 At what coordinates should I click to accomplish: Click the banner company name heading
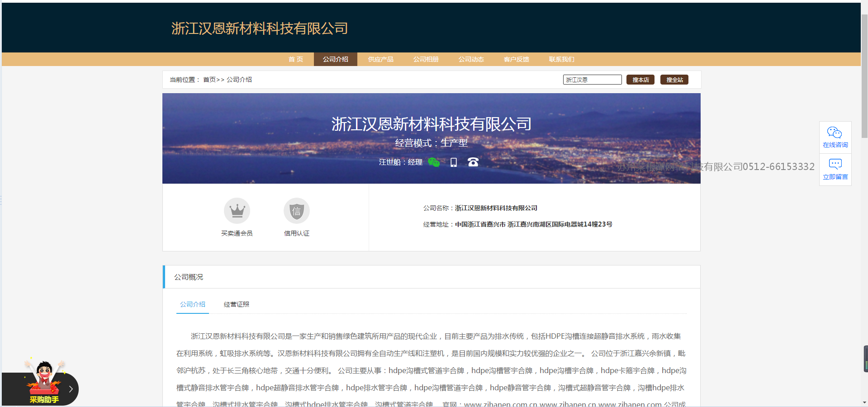432,124
